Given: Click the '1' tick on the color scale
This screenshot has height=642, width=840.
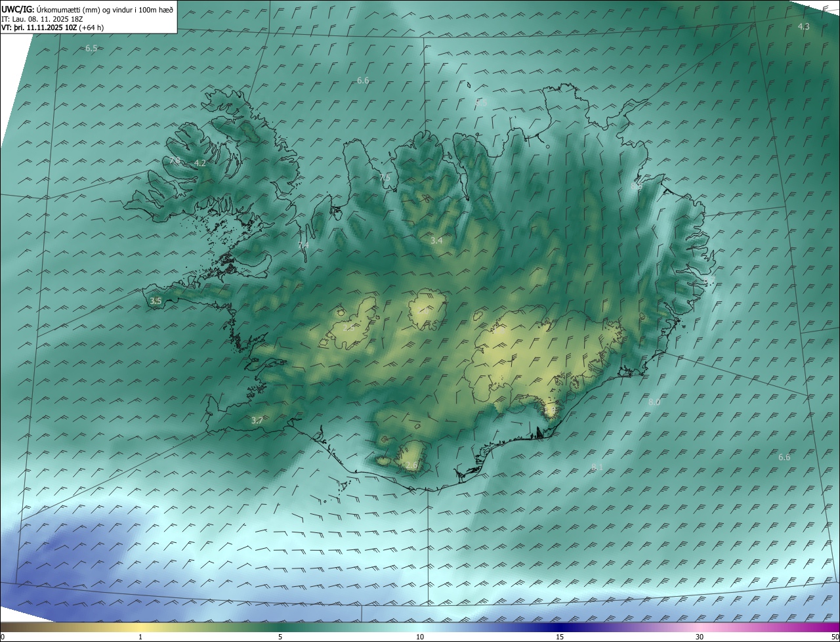Looking at the screenshot, I should click(x=140, y=637).
